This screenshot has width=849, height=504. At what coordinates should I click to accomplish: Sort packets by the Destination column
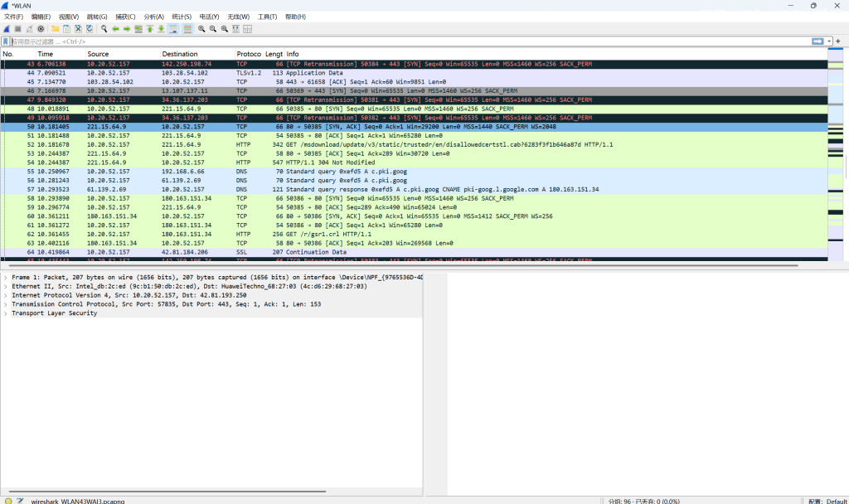(x=179, y=54)
